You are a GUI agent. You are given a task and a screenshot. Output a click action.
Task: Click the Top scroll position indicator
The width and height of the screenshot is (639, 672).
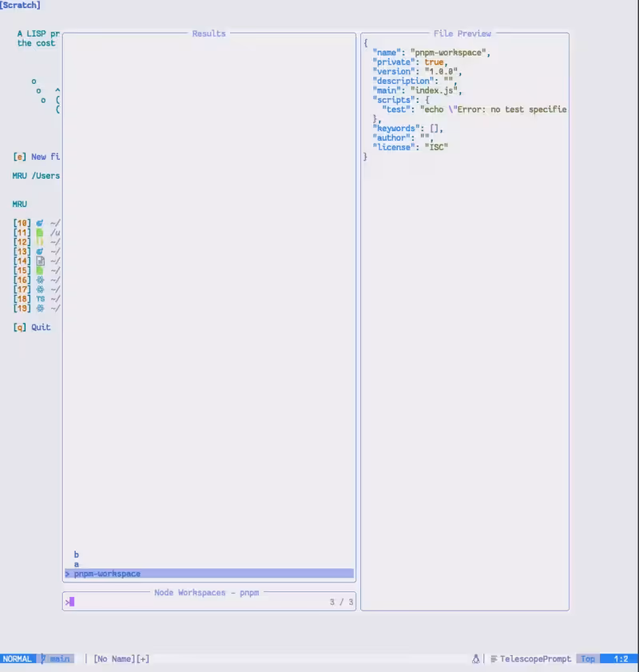[587, 658]
